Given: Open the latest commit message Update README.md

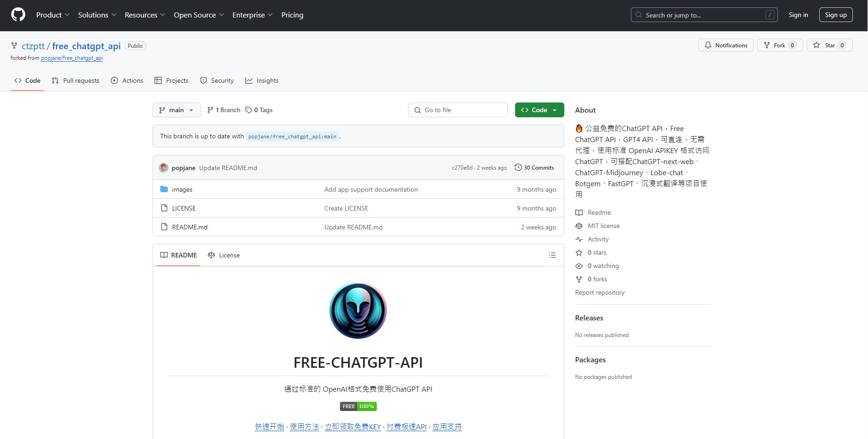Looking at the screenshot, I should point(228,168).
